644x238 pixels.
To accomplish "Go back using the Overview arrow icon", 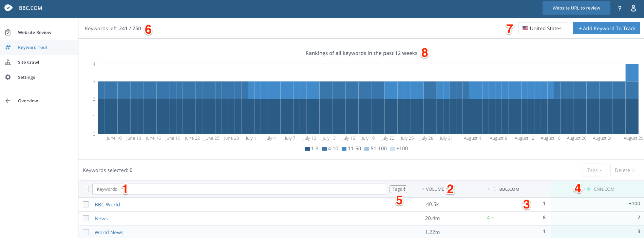I will [x=8, y=101].
